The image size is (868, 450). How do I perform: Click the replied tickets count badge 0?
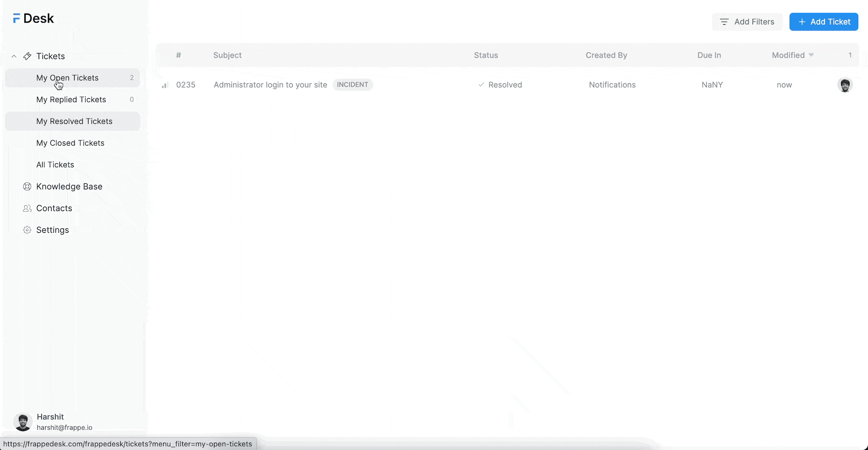pyautogui.click(x=132, y=99)
